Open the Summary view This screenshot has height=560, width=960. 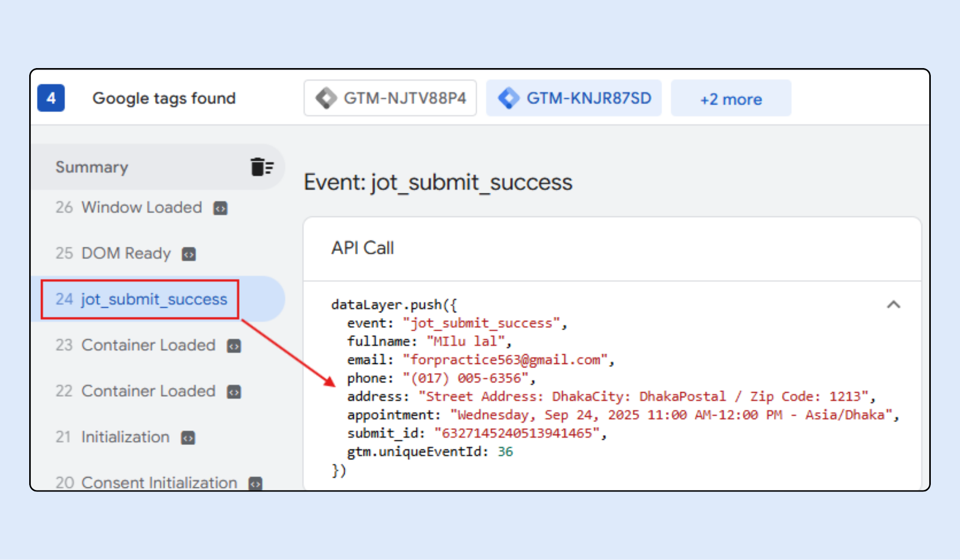click(x=92, y=167)
